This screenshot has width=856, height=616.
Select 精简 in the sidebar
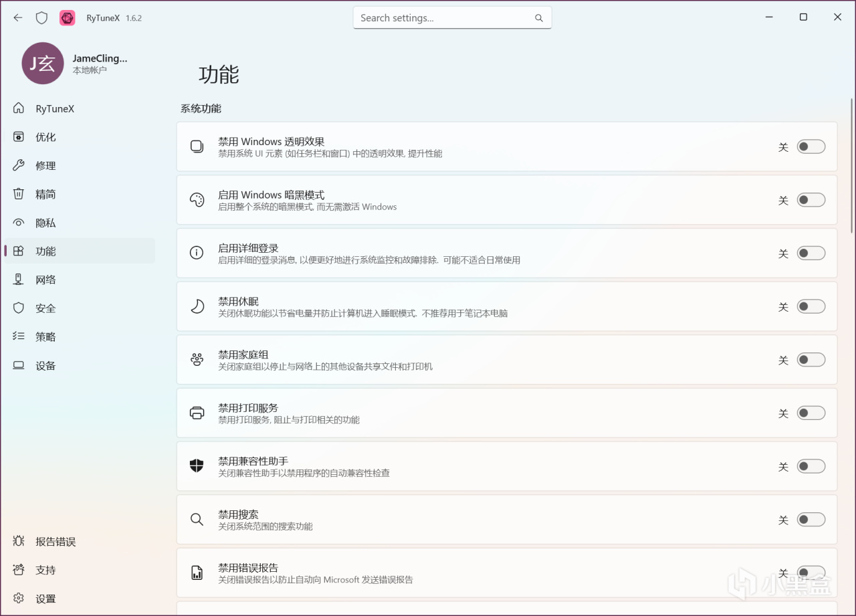point(79,194)
